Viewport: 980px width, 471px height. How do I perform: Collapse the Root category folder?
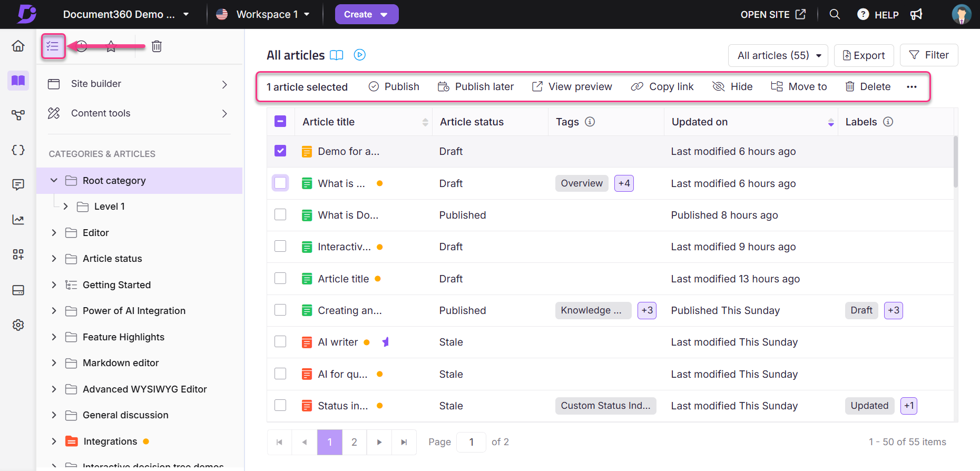pyautogui.click(x=54, y=180)
